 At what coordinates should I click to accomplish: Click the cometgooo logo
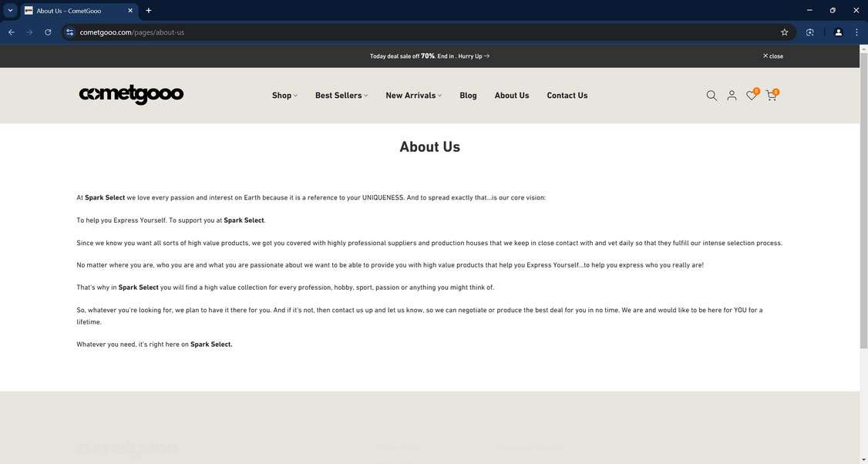coord(131,95)
